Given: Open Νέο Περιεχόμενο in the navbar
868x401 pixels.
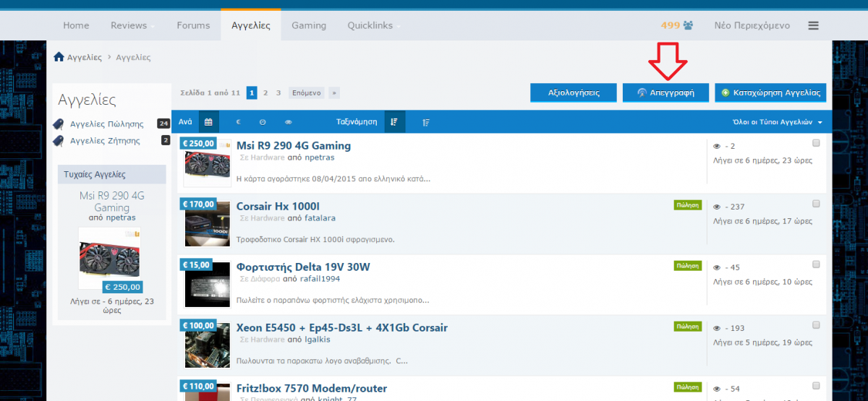Looking at the screenshot, I should (x=752, y=25).
